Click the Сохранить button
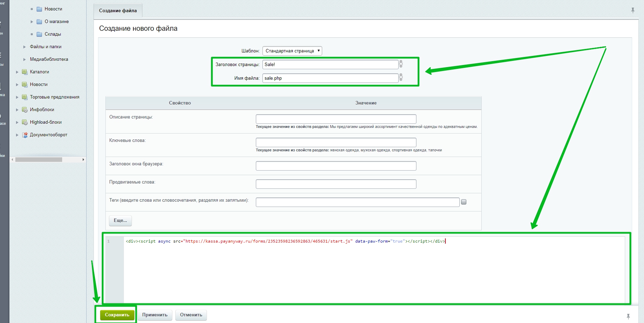 click(x=117, y=315)
